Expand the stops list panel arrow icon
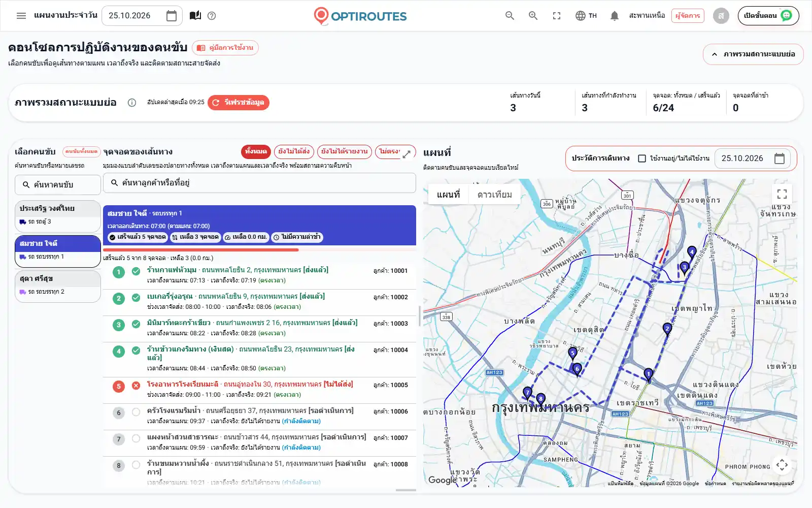Viewport: 812px width, 508px height. pyautogui.click(x=407, y=154)
